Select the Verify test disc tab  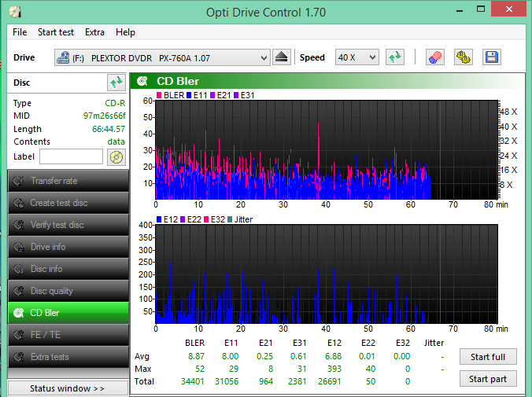coord(68,225)
